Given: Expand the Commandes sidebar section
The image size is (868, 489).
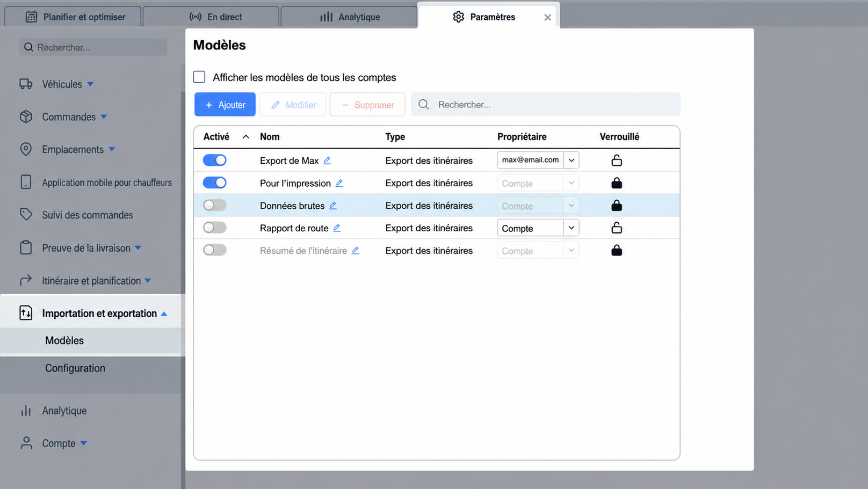Looking at the screenshot, I should click(x=104, y=116).
